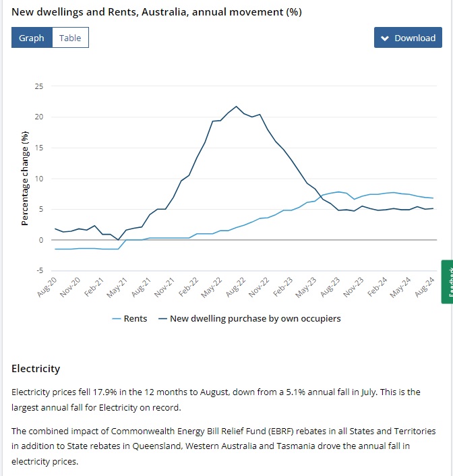Switch to the Table tab
Image resolution: width=453 pixels, height=476 pixels.
pyautogui.click(x=70, y=38)
